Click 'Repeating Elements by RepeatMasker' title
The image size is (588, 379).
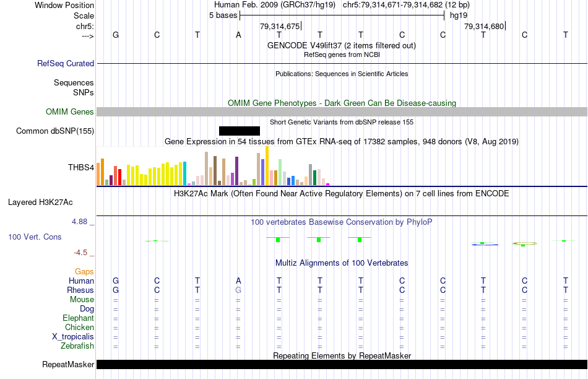click(x=342, y=355)
